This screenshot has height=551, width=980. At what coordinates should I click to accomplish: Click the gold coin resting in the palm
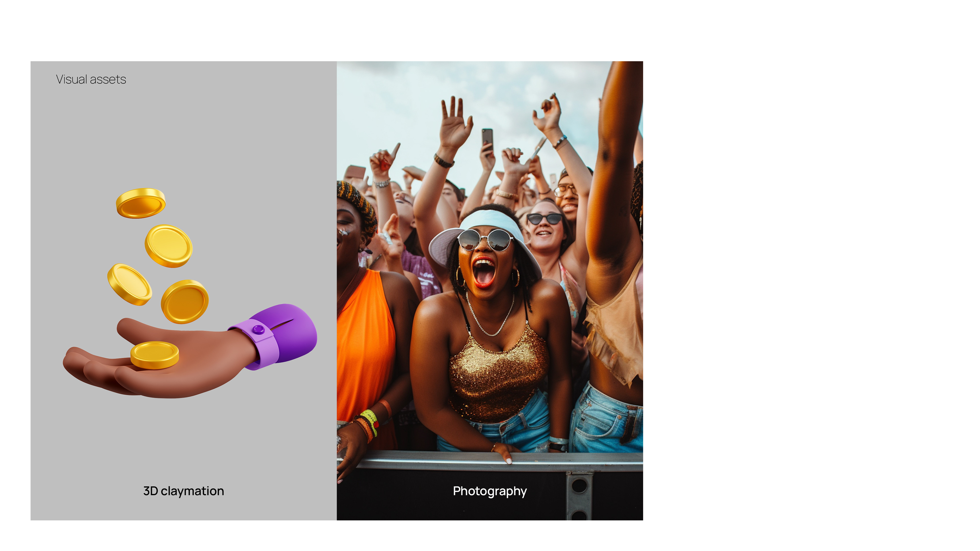[154, 355]
